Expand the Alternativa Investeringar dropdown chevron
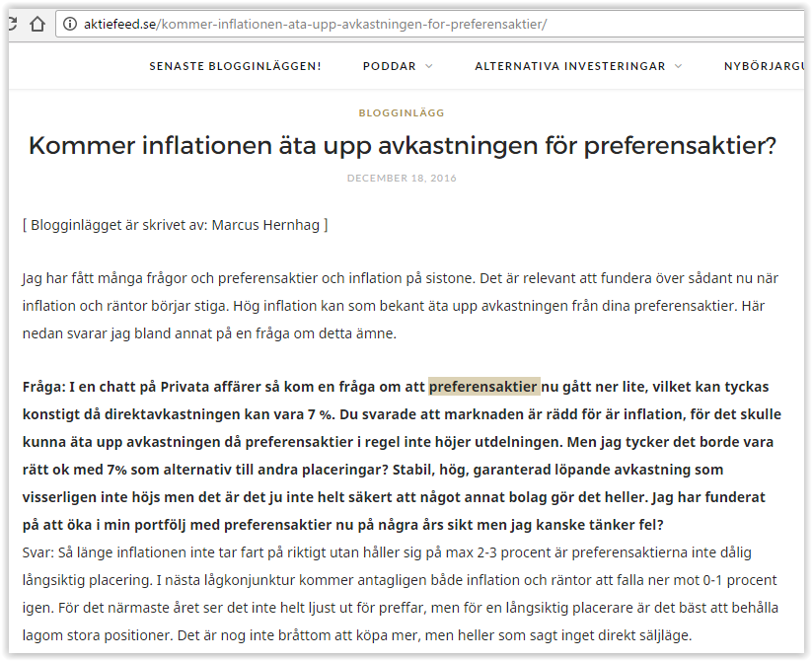Screen dimensions: 812x661 (678, 66)
